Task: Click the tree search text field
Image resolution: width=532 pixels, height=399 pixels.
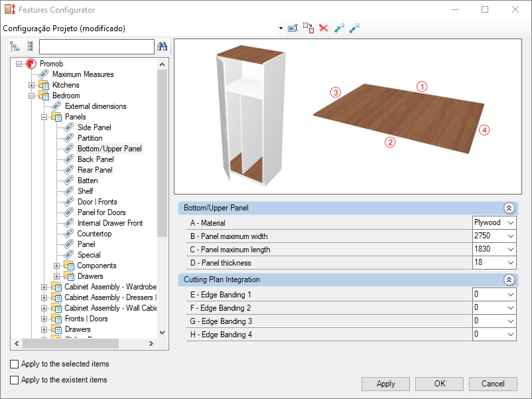Action: [97, 47]
